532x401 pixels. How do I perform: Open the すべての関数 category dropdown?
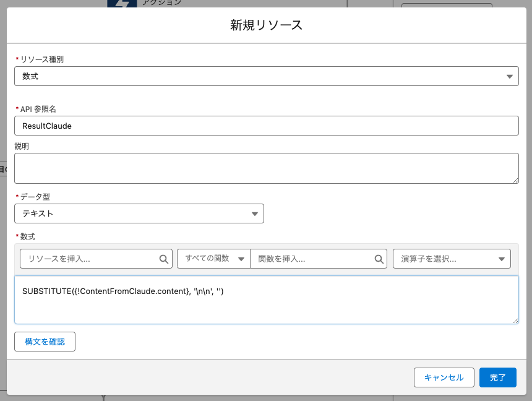point(213,259)
